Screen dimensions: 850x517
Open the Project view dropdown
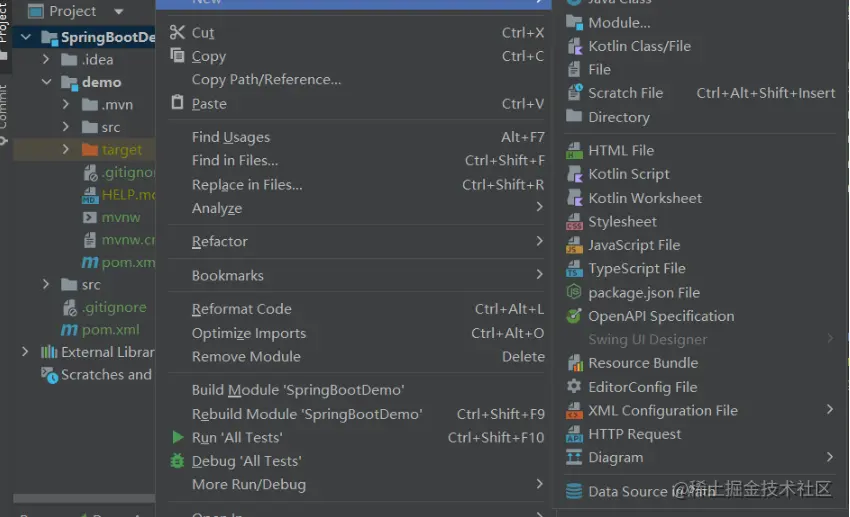pyautogui.click(x=119, y=12)
